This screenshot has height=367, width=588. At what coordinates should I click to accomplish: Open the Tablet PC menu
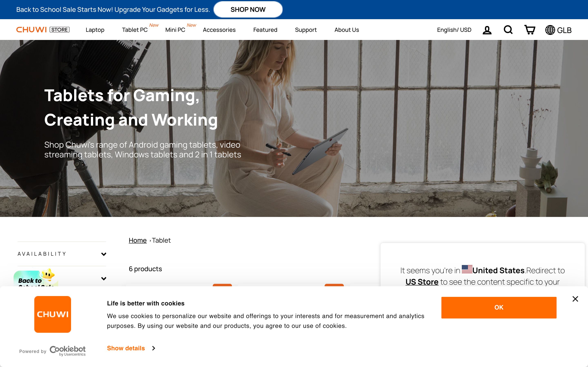tap(135, 30)
